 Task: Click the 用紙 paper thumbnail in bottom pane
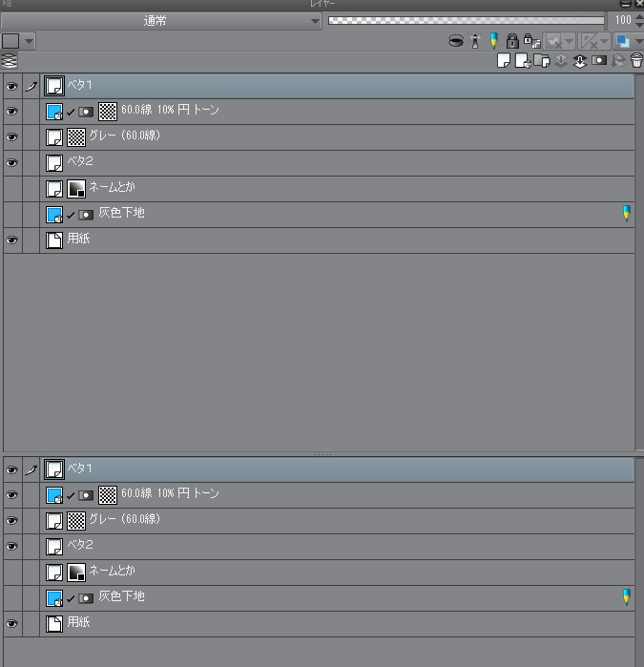(x=54, y=624)
